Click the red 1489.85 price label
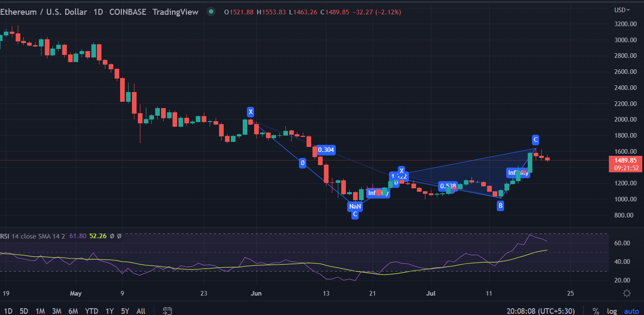Image resolution: width=644 pixels, height=315 pixels. click(x=625, y=160)
